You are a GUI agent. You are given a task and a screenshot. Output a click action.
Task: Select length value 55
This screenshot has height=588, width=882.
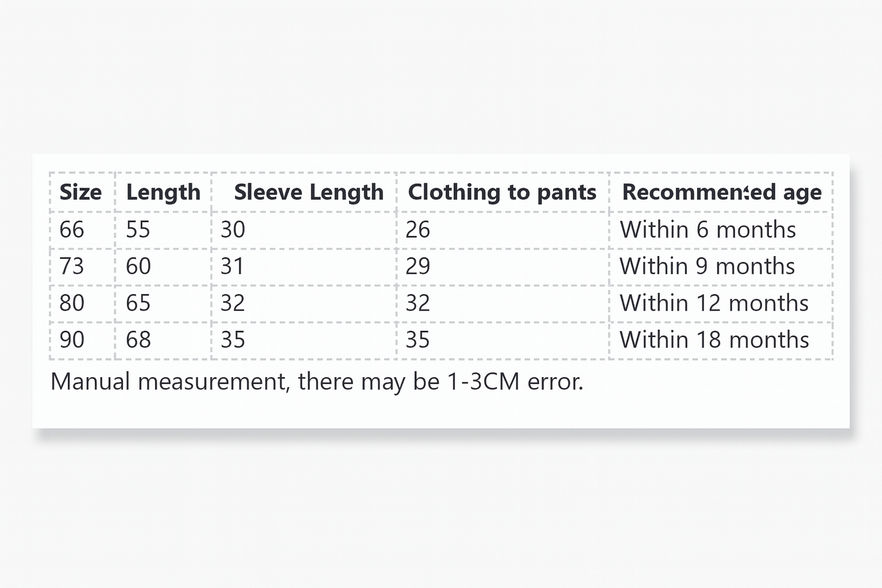[x=138, y=230]
